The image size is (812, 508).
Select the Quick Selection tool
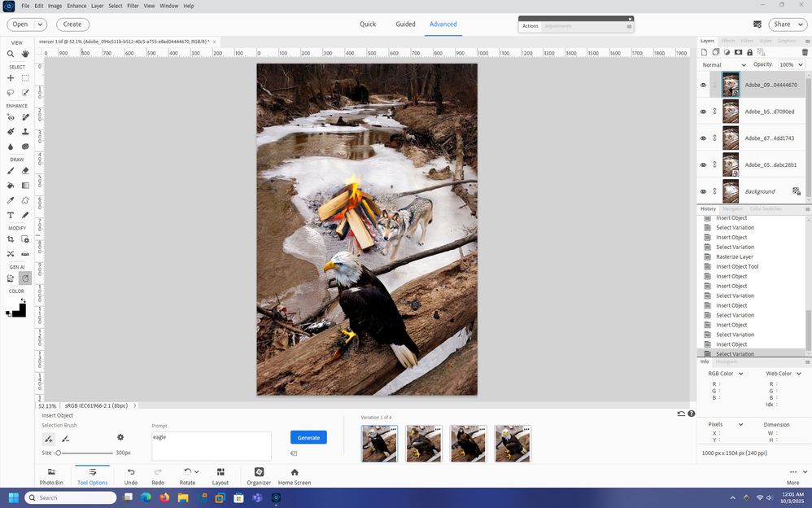(25, 92)
